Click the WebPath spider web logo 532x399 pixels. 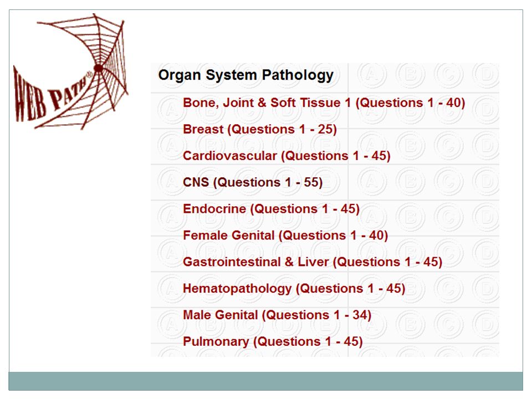click(70, 71)
